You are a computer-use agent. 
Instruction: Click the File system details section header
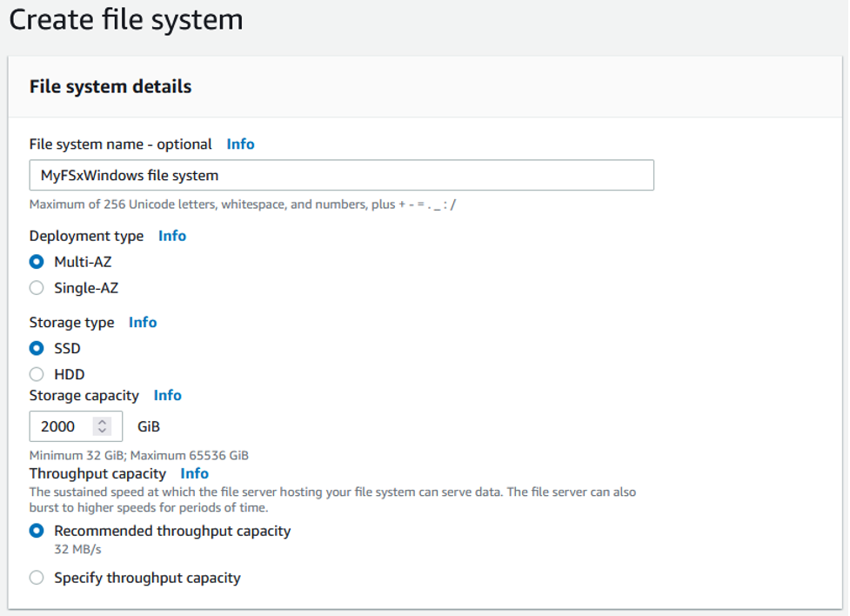click(110, 86)
